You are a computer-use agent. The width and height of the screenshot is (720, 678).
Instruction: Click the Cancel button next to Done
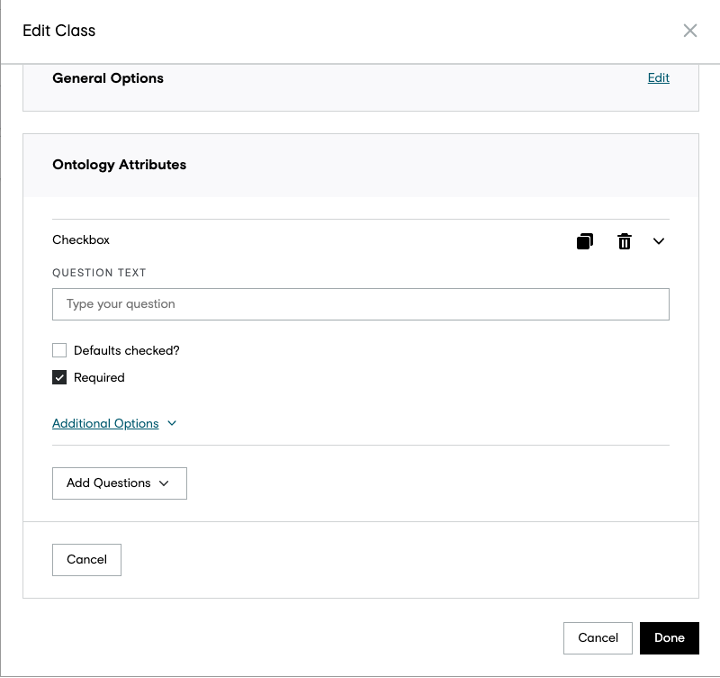(597, 638)
